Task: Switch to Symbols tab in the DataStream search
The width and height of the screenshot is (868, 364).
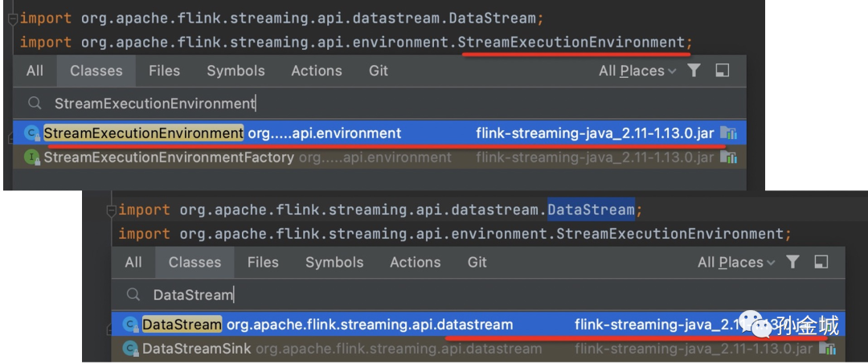Action: coord(334,262)
